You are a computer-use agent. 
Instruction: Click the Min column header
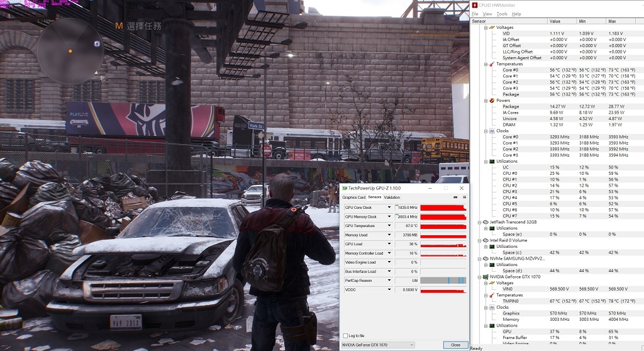coord(591,21)
